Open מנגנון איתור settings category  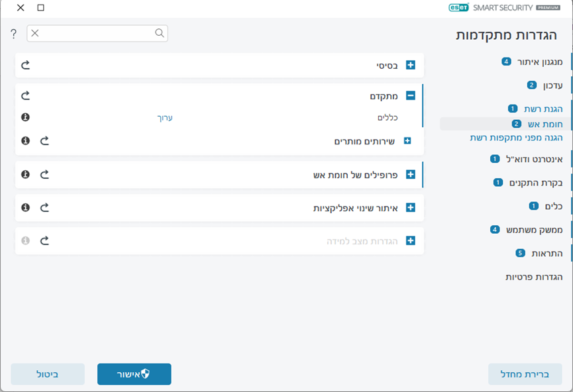[540, 62]
